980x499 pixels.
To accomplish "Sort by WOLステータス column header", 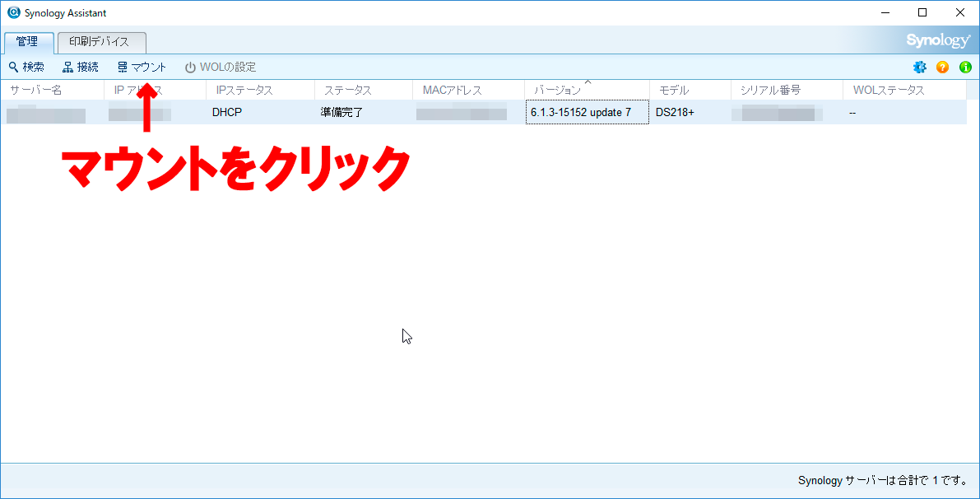I will point(904,90).
